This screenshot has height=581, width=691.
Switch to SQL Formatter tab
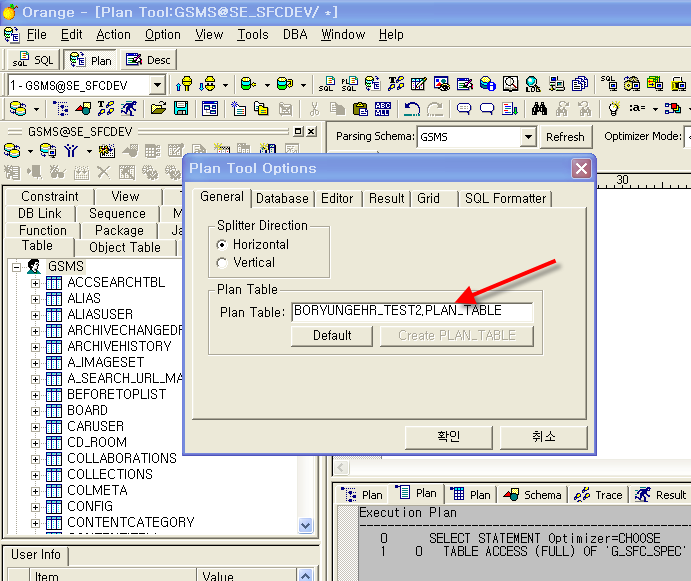[505, 198]
